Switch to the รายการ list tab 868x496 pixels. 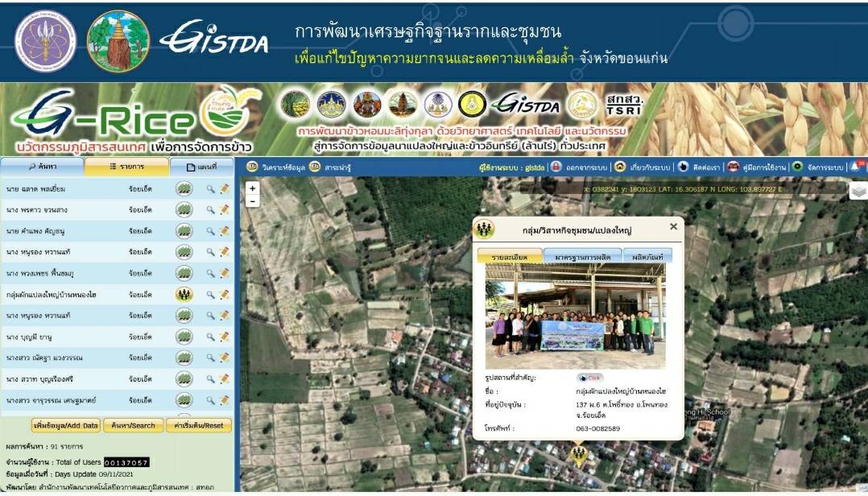click(x=126, y=167)
